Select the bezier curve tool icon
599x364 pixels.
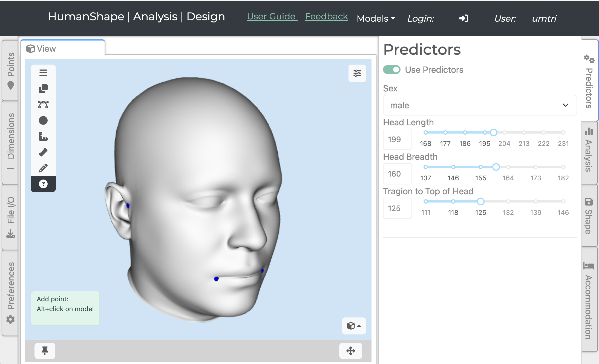(x=43, y=105)
